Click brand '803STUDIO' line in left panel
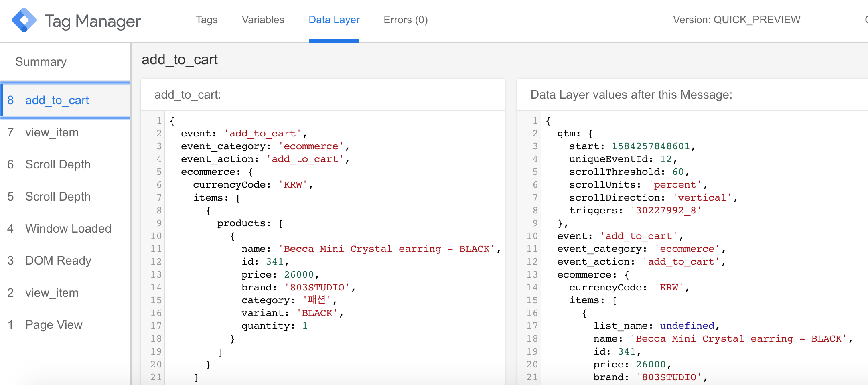The image size is (868, 385). click(x=298, y=288)
